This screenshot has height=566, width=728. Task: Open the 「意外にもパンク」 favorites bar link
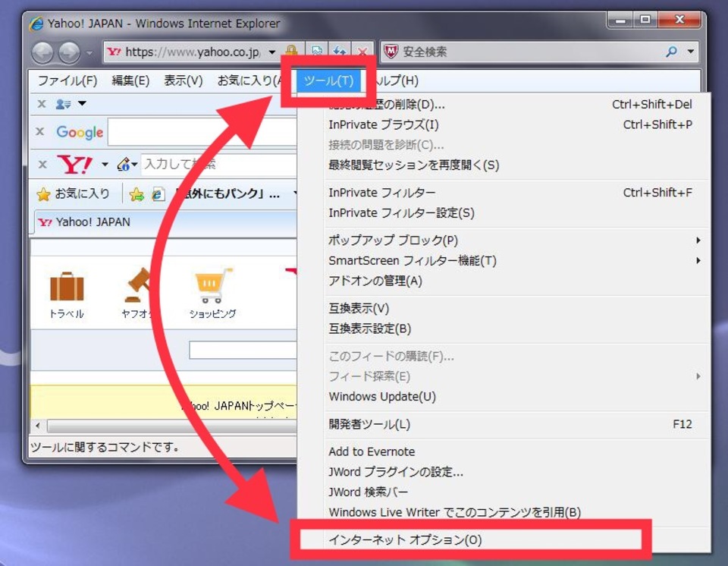pyautogui.click(x=227, y=193)
